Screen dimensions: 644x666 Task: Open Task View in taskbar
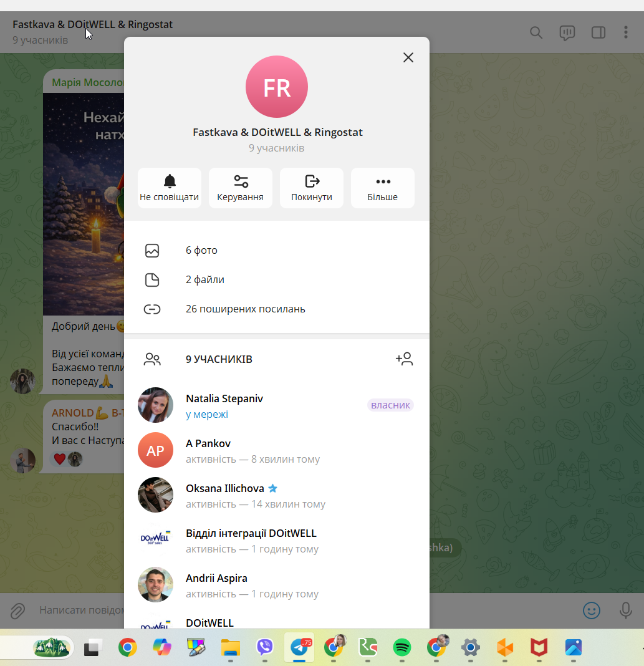[93, 648]
